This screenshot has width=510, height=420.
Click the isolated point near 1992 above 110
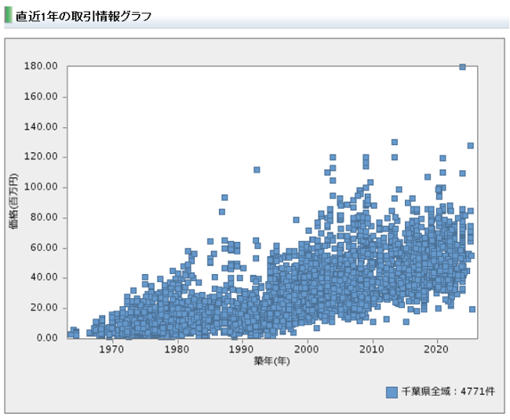pos(257,170)
